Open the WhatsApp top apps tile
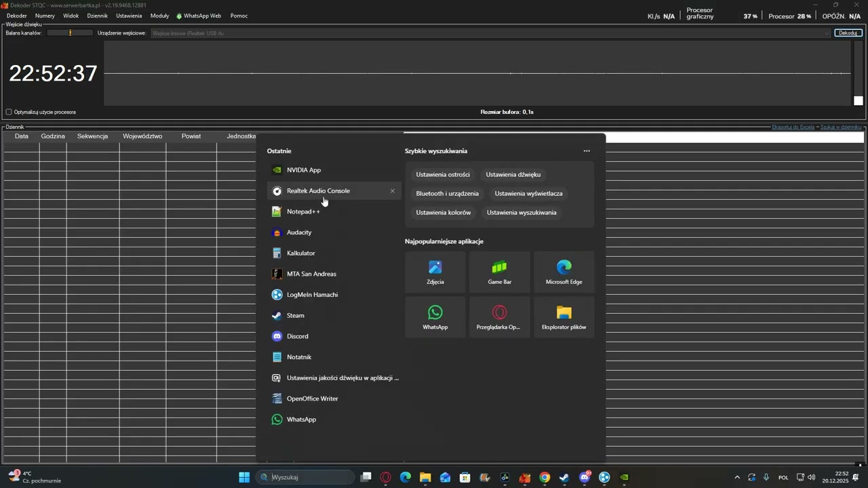Viewport: 868px width, 488px height. (435, 317)
